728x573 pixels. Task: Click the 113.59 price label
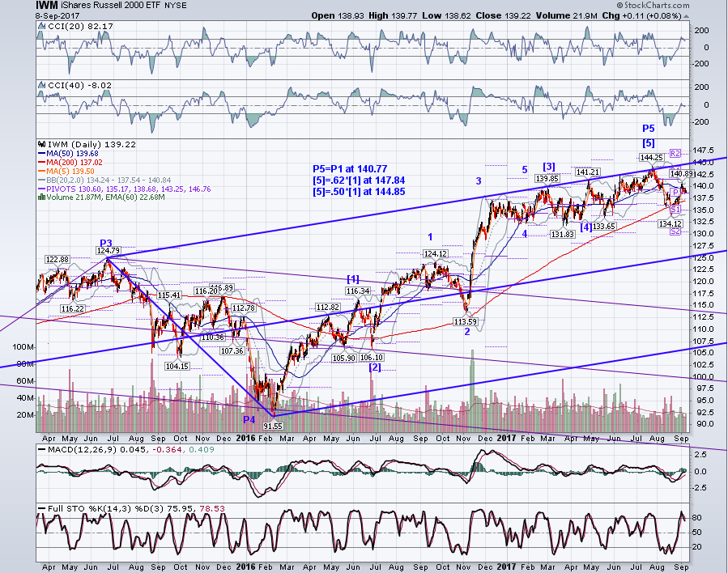465,321
